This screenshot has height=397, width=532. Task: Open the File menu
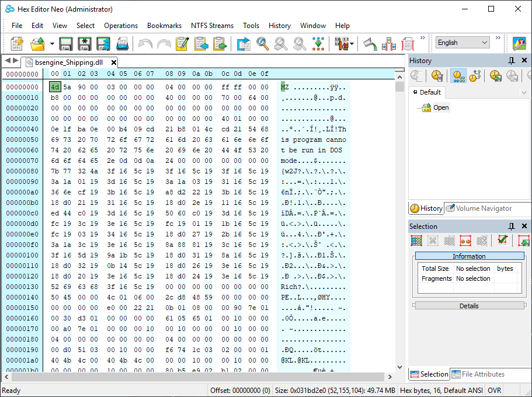tap(16, 26)
